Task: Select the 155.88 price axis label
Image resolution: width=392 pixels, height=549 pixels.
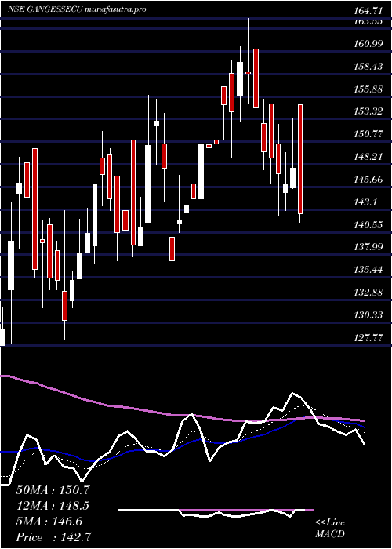Action: 368,89
